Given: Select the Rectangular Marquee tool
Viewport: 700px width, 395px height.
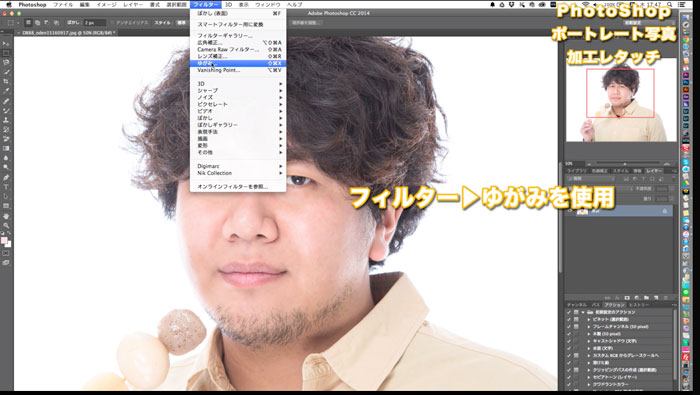Looking at the screenshot, I should (x=6, y=54).
